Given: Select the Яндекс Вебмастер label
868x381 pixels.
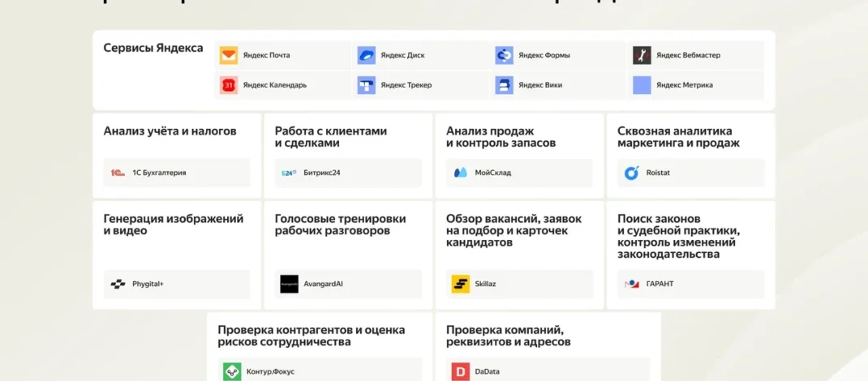Looking at the screenshot, I should (x=688, y=55).
